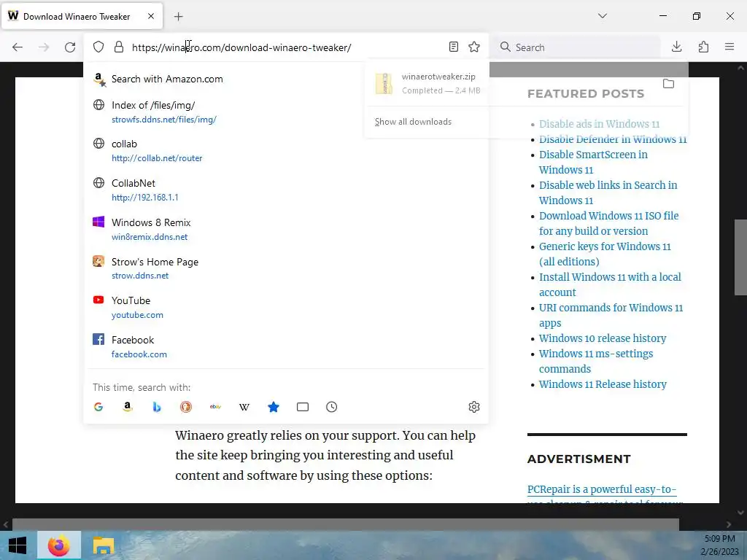This screenshot has width=747, height=560.
Task: Open Windows 11 ms-settings commands link
Action: (595, 361)
